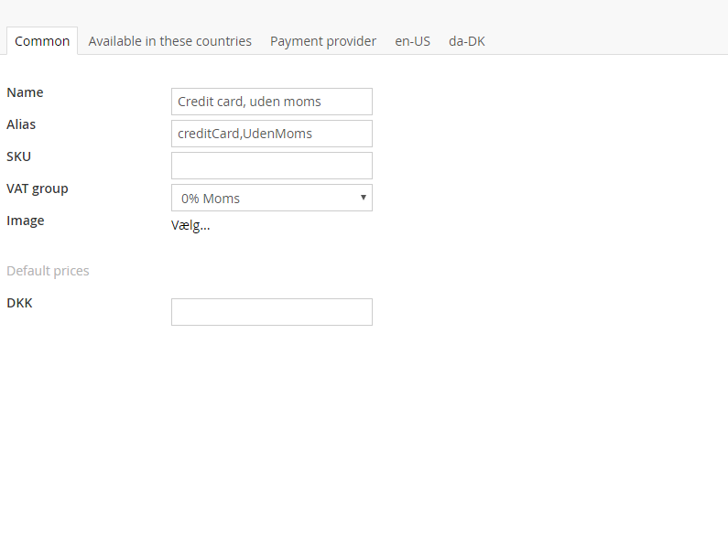Click the VAT group label
The image size is (728, 560).
pyautogui.click(x=38, y=188)
